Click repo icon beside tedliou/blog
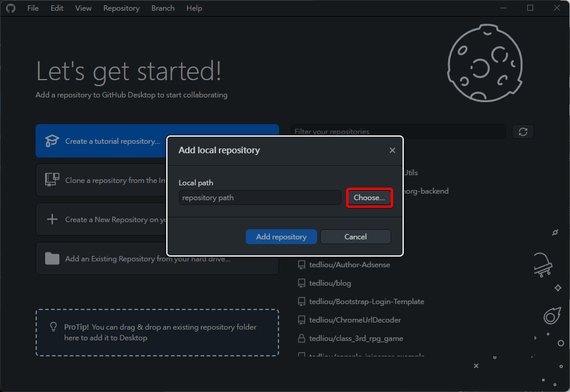570x392 pixels. point(302,283)
